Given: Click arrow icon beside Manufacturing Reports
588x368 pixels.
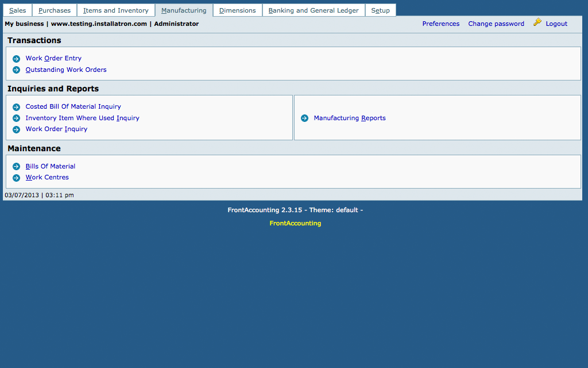Looking at the screenshot, I should point(304,118).
